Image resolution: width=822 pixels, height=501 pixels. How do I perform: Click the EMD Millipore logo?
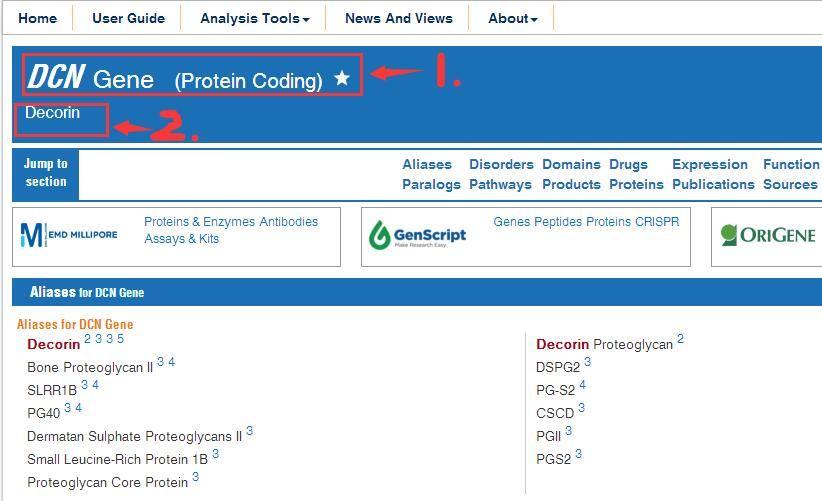click(69, 236)
